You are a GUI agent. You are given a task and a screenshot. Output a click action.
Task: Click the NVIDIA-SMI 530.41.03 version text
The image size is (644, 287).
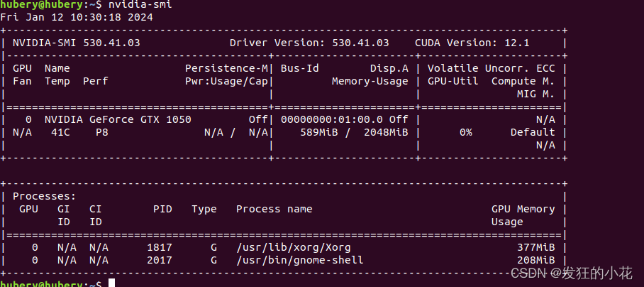[77, 43]
